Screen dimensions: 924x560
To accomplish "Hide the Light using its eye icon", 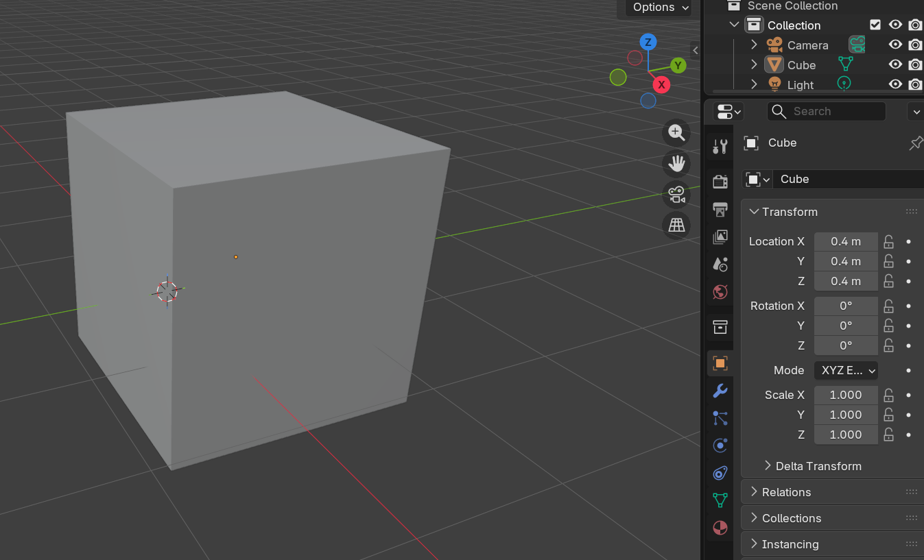I will pyautogui.click(x=895, y=84).
